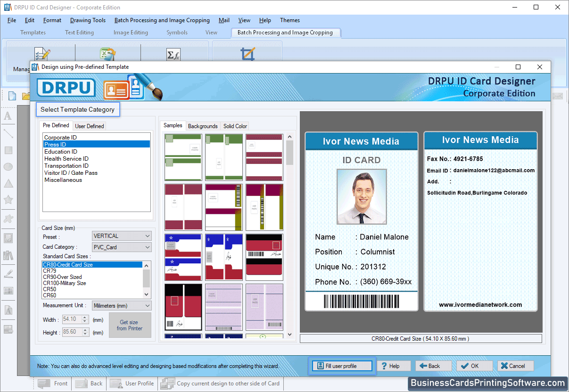
Task: Switch to the Backgrounds tab
Action: [x=203, y=126]
